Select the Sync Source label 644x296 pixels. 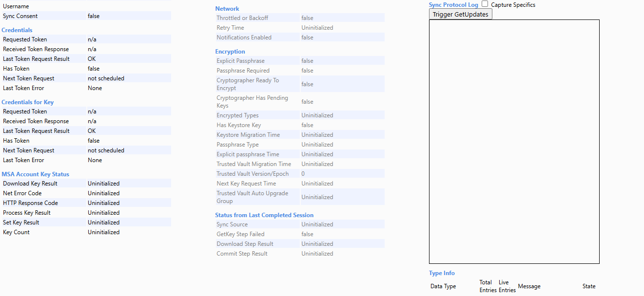(x=232, y=224)
